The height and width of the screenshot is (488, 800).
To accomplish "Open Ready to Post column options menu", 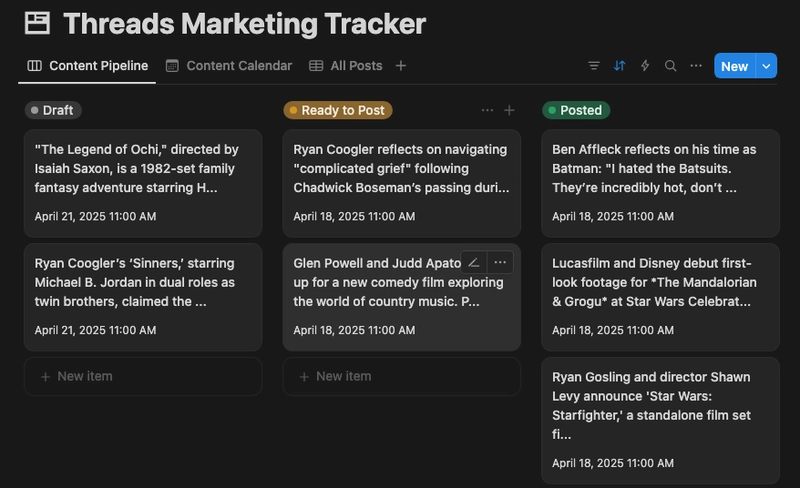I will (x=487, y=110).
